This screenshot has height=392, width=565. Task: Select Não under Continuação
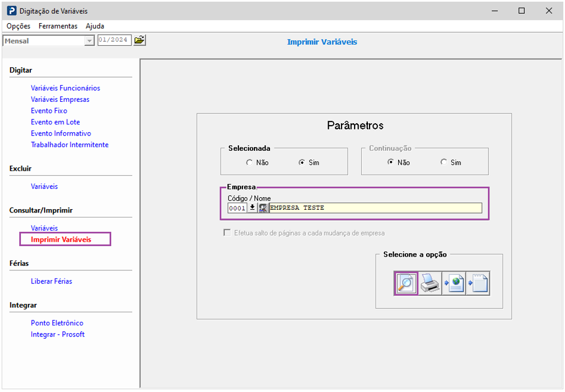tap(399, 162)
